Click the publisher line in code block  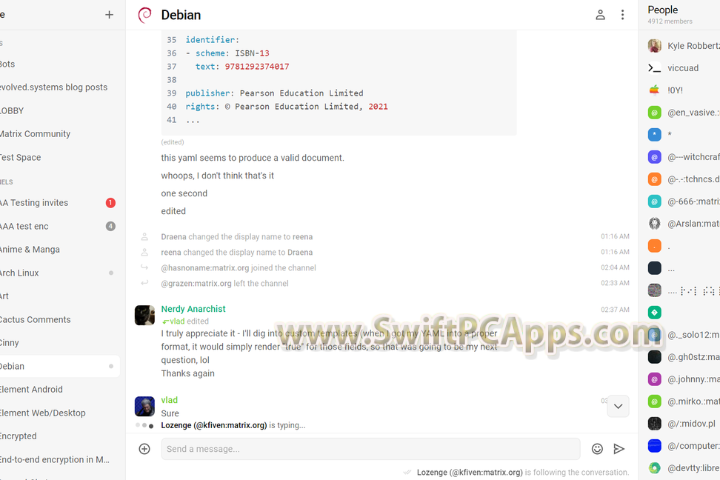pyautogui.click(x=274, y=93)
